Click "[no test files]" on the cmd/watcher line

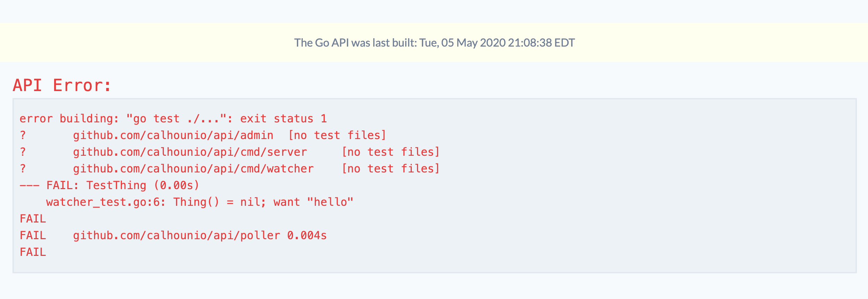coord(391,169)
